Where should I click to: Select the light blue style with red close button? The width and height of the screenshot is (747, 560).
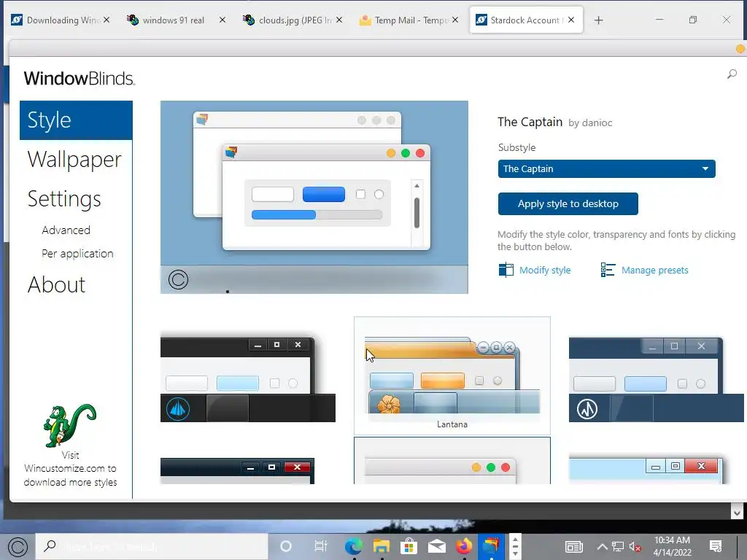pos(646,470)
